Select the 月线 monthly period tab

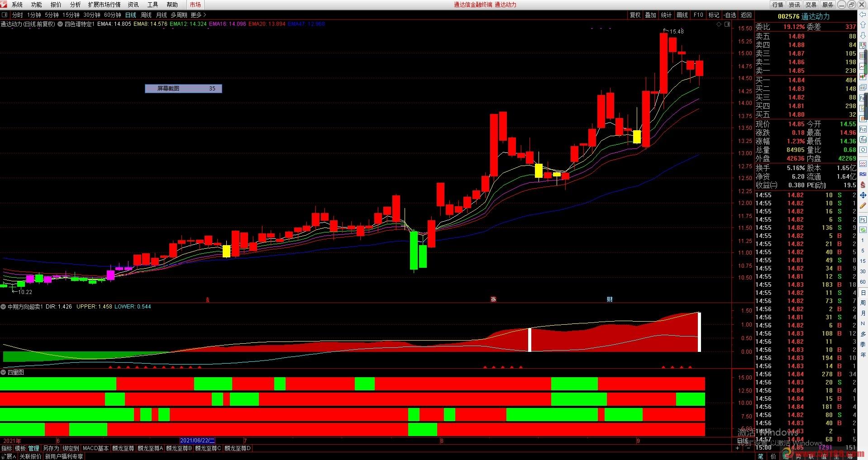pyautogui.click(x=162, y=15)
